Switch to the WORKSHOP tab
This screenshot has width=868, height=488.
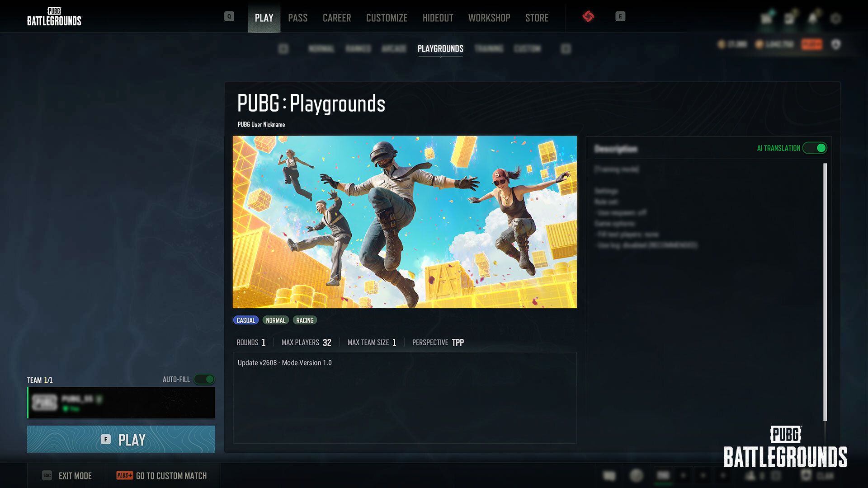point(489,18)
